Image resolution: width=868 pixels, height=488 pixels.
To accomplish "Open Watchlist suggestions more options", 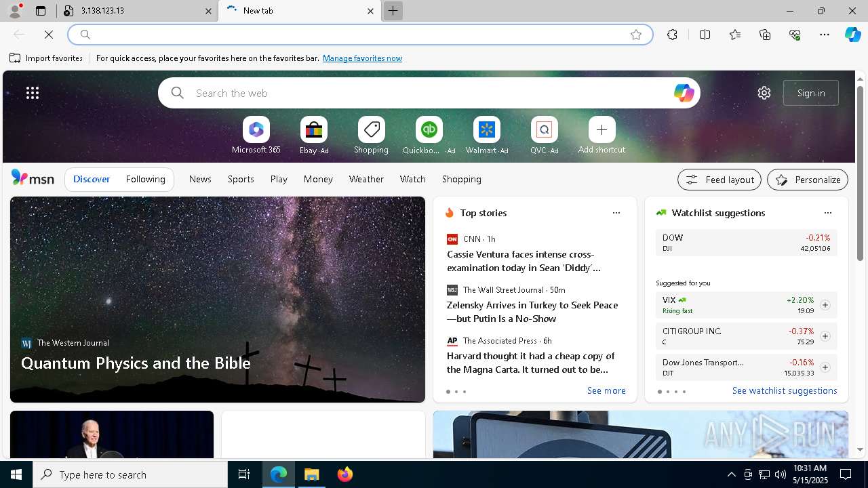I will pyautogui.click(x=828, y=213).
